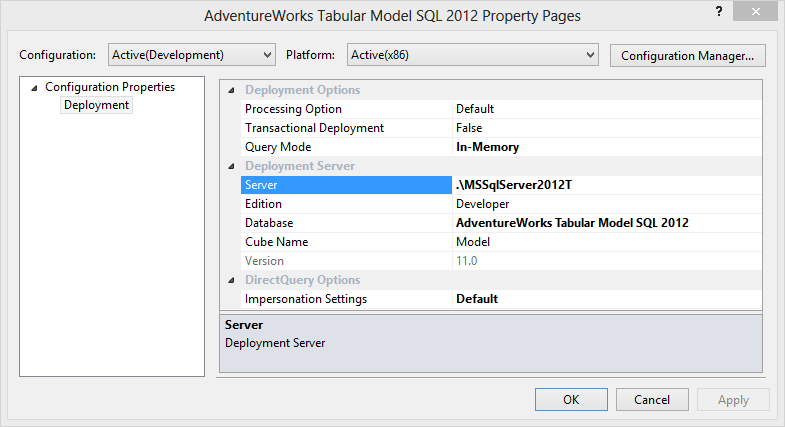Click the Configuration Manager button
Viewport: 785px width, 427px height.
tap(687, 56)
